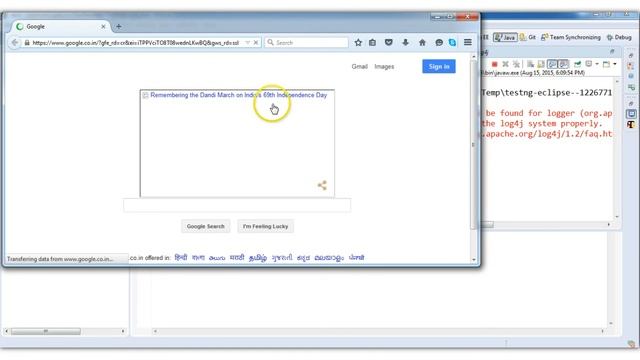Save page to Pocket
Image resolution: width=640 pixels, height=360 pixels.
(x=389, y=42)
